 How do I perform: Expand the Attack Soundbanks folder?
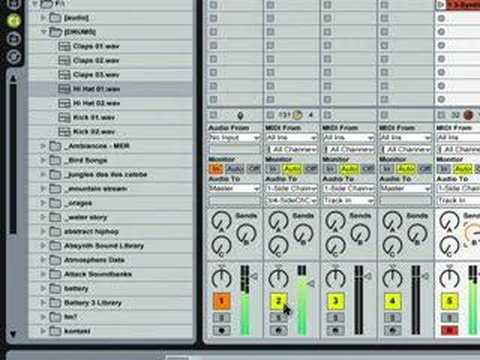pos(43,274)
